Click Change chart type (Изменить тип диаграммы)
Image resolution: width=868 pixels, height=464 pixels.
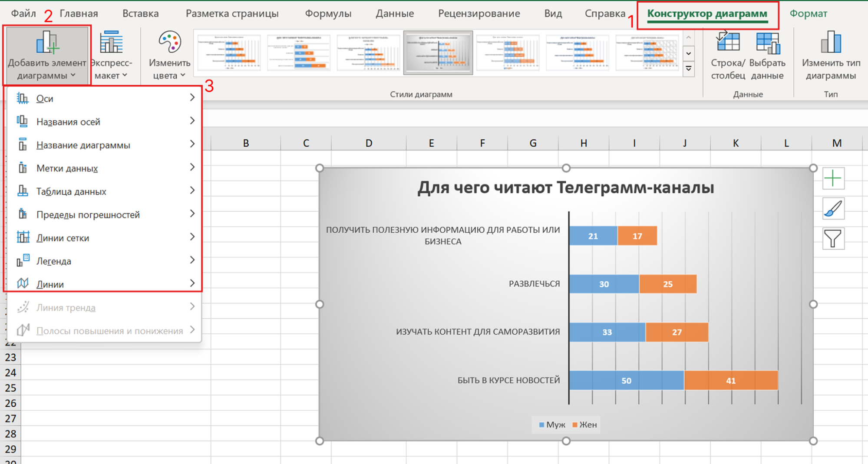(x=831, y=55)
